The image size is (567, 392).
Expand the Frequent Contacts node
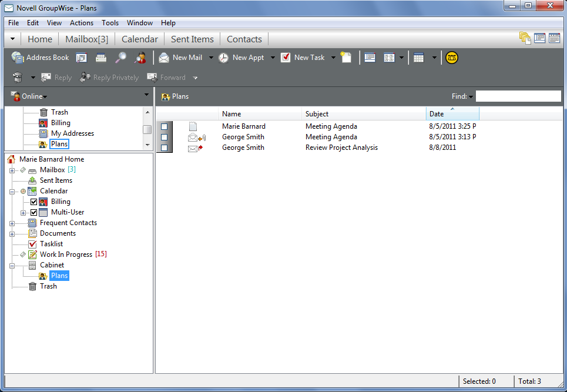[12, 223]
